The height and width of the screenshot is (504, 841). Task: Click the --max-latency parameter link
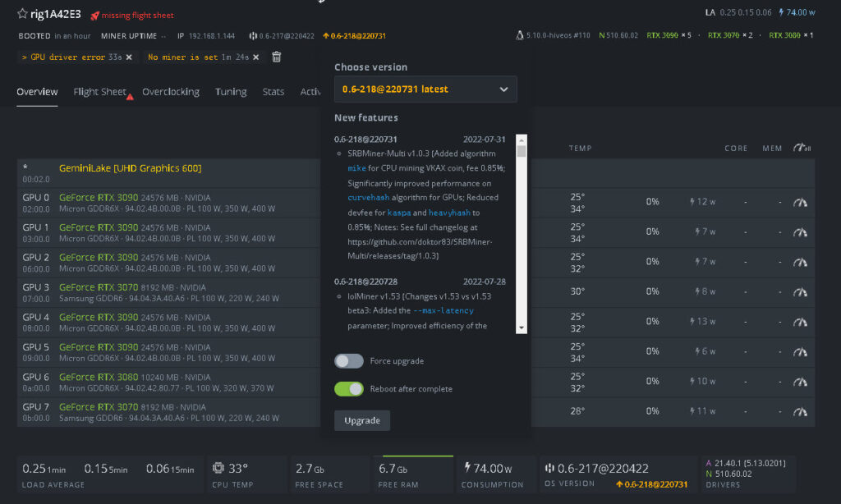tap(443, 310)
